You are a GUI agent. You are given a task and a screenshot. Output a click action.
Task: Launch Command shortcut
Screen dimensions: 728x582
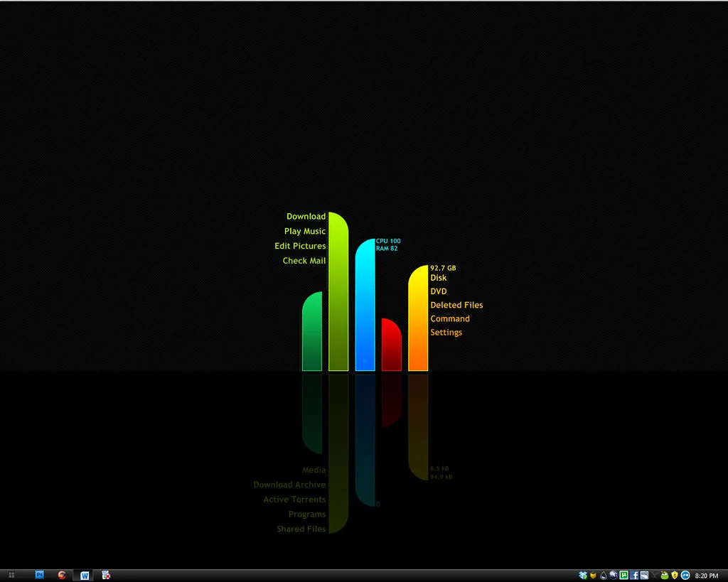coord(450,318)
